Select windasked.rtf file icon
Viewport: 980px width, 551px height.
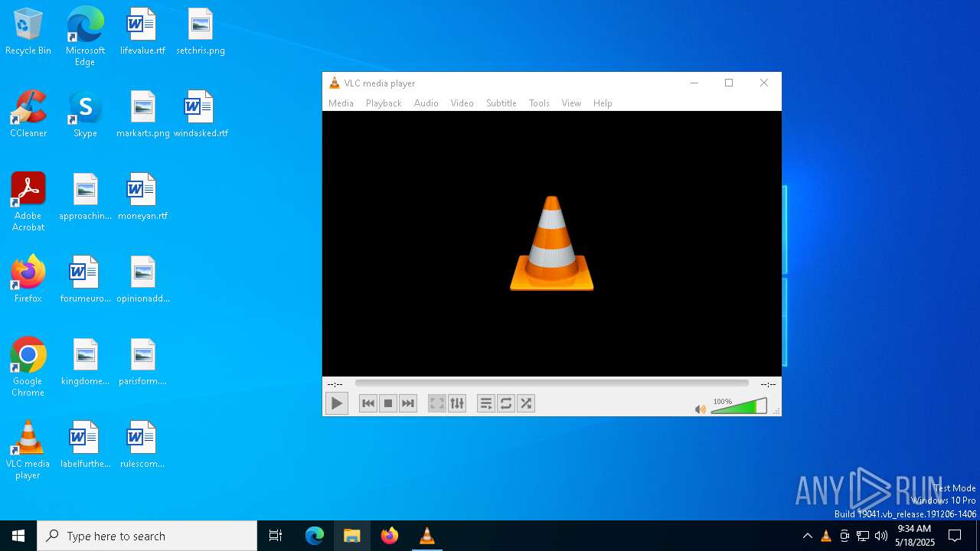pos(200,115)
